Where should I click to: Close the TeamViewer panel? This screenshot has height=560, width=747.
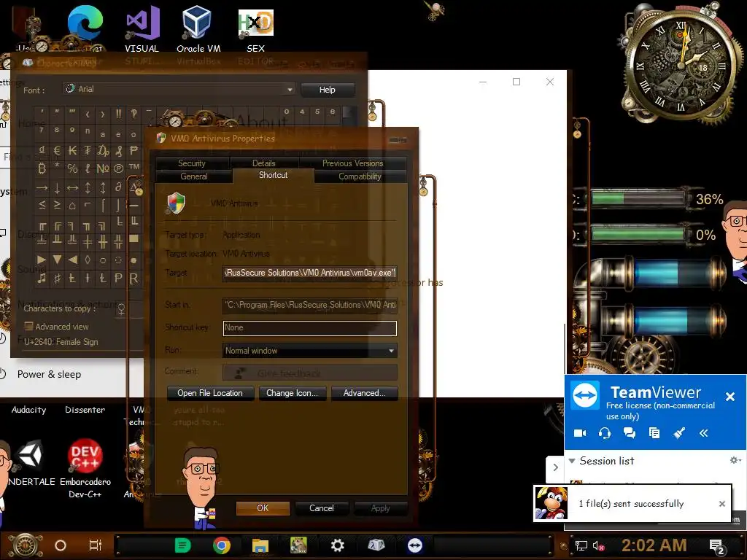(729, 396)
